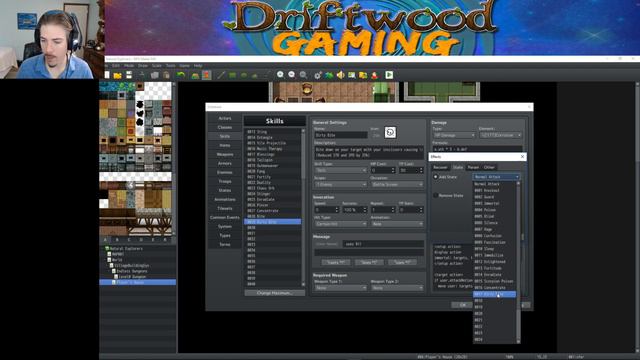
Task: Click the green Playtest play icon
Action: [x=389, y=75]
